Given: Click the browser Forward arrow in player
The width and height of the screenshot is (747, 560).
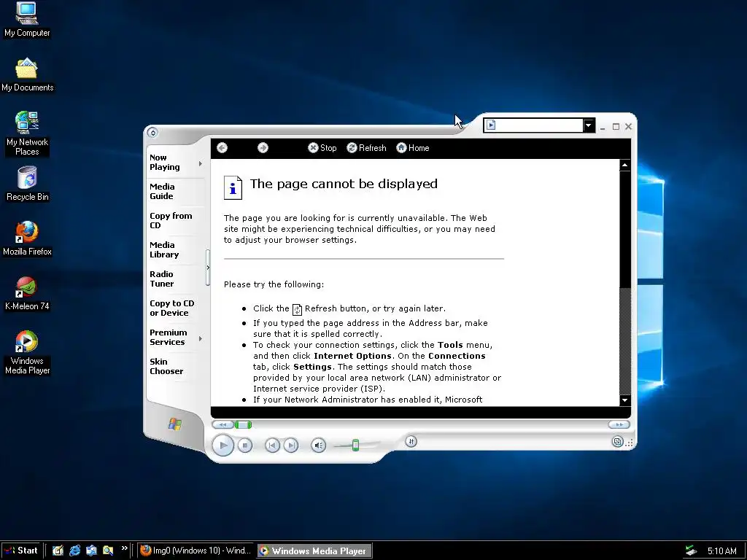Looking at the screenshot, I should tap(263, 148).
